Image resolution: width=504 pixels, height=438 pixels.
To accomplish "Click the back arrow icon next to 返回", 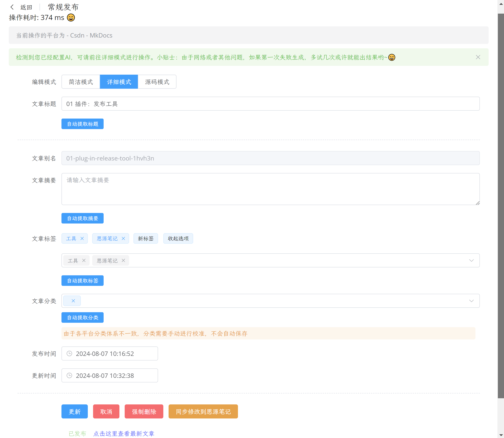I will click(12, 7).
